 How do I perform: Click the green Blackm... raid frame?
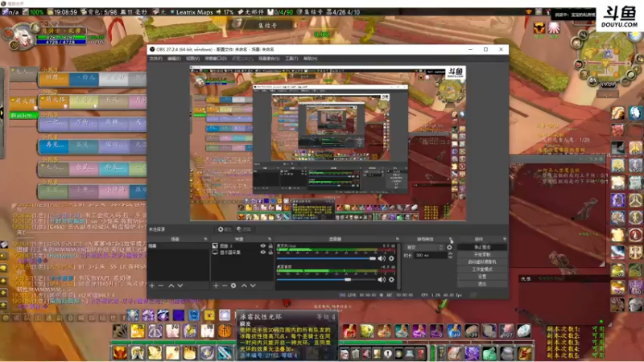point(23,115)
